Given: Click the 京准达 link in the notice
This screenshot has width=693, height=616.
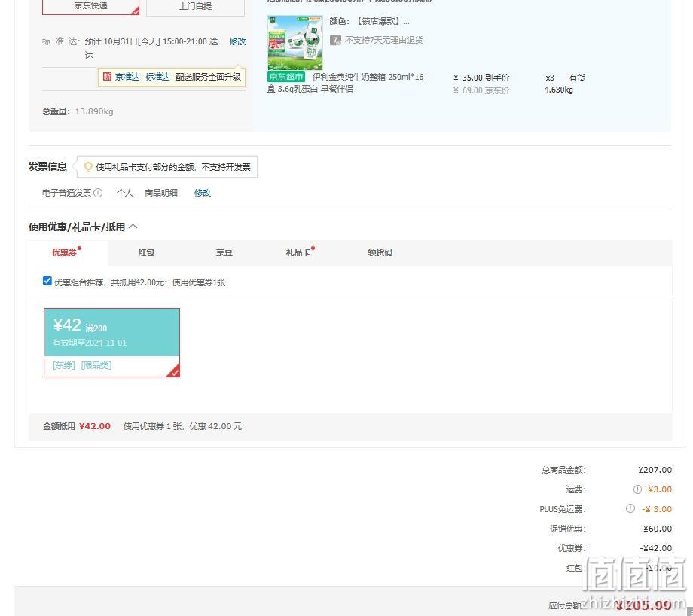Looking at the screenshot, I should 127,77.
